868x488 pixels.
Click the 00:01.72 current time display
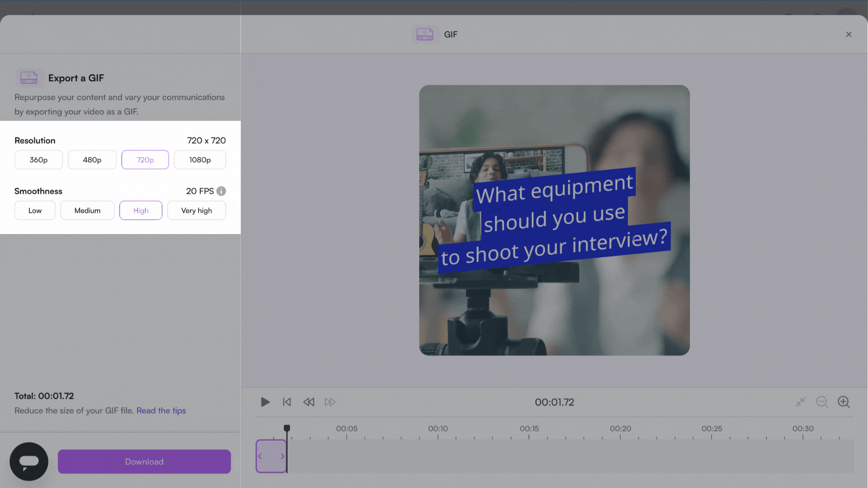[554, 402]
